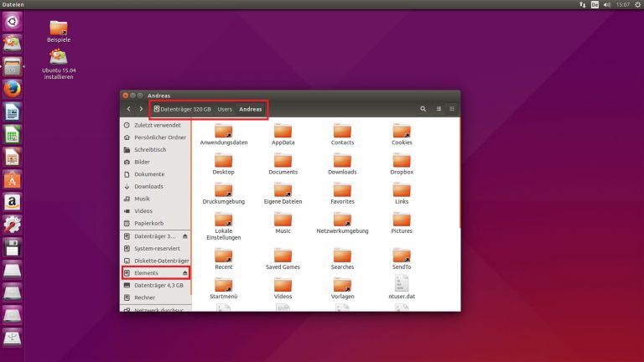The width and height of the screenshot is (644, 362).
Task: Open Persönlicher Ordner in the sidebar
Action: [x=159, y=137]
